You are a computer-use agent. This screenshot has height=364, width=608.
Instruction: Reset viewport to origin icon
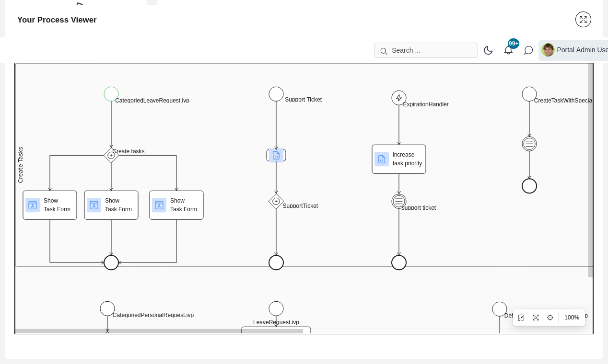point(521,318)
